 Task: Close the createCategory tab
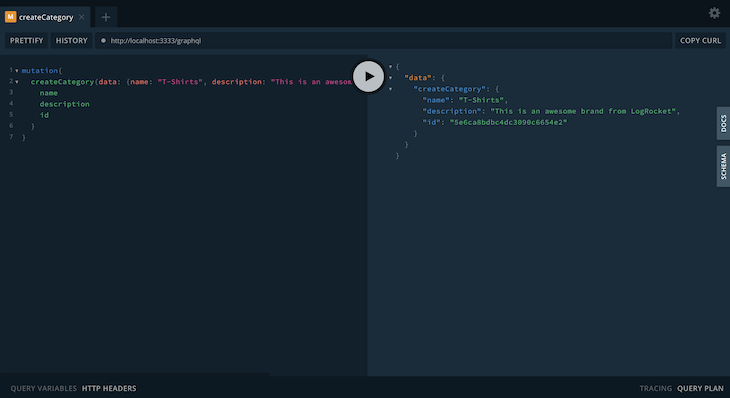coord(81,17)
